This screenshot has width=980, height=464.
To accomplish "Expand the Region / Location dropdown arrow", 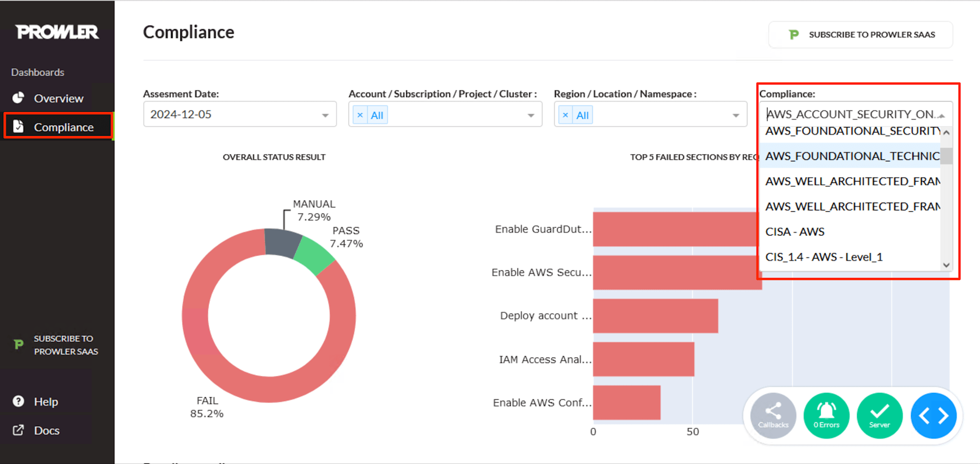I will tap(736, 115).
